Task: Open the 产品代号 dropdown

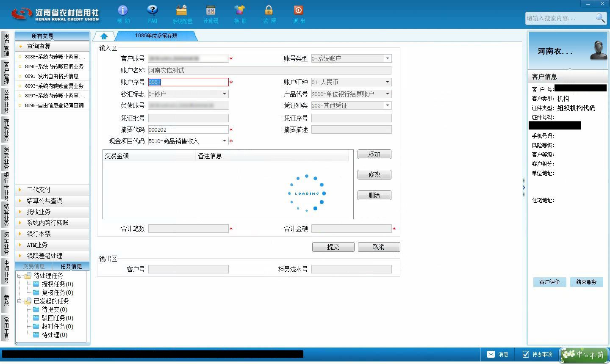Action: coord(388,94)
